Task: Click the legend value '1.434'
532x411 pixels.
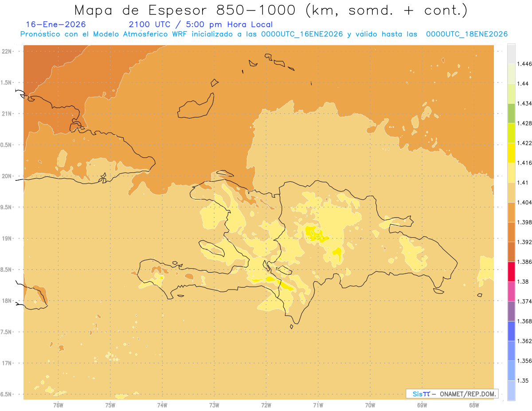Action: [x=525, y=103]
